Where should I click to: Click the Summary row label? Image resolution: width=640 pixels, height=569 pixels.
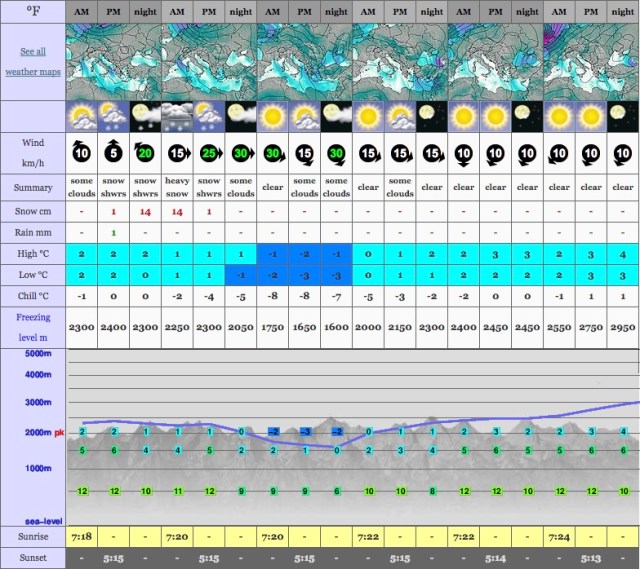coord(33,188)
